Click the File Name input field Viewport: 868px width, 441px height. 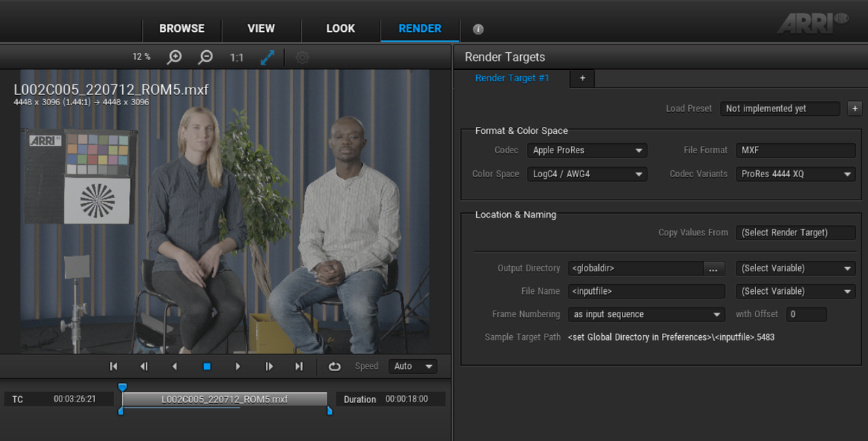tap(647, 291)
